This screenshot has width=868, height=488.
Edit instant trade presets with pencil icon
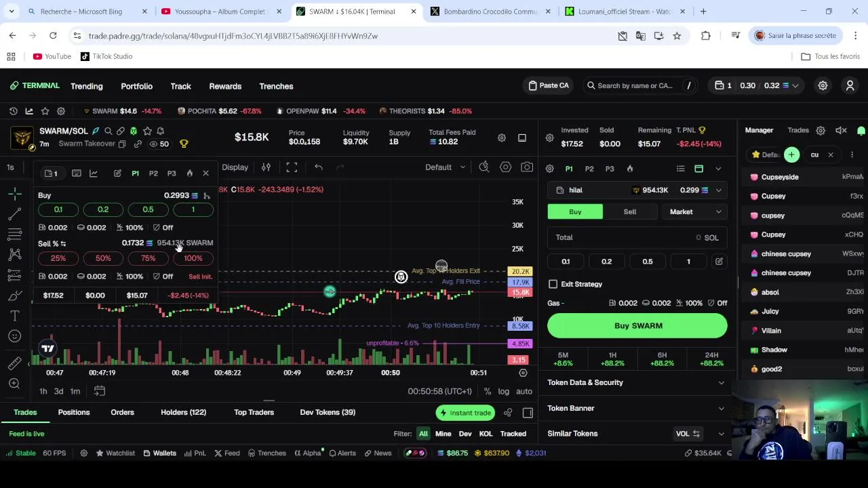point(117,174)
